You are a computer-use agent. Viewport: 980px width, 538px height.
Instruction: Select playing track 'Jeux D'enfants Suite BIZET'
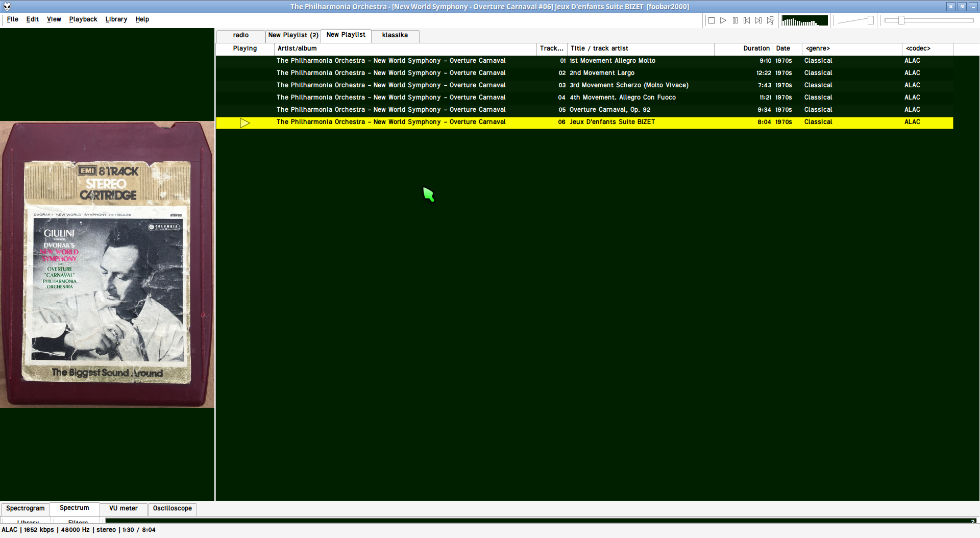coord(584,123)
